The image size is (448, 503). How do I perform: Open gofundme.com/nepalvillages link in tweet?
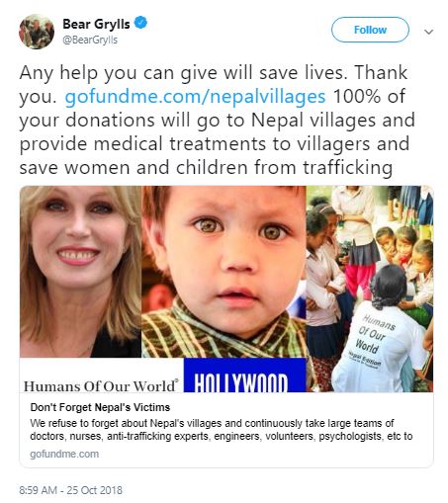click(x=195, y=97)
